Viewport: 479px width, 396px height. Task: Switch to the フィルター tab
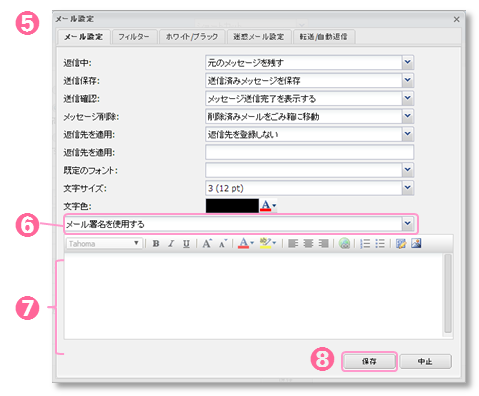click(x=134, y=37)
